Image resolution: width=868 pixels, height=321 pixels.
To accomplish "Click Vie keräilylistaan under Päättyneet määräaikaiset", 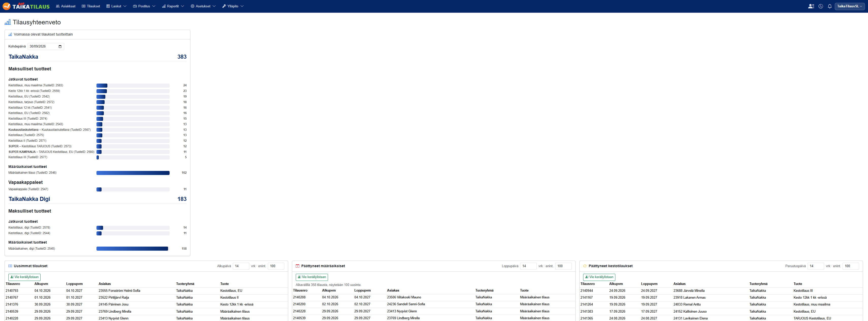I will coord(312,277).
